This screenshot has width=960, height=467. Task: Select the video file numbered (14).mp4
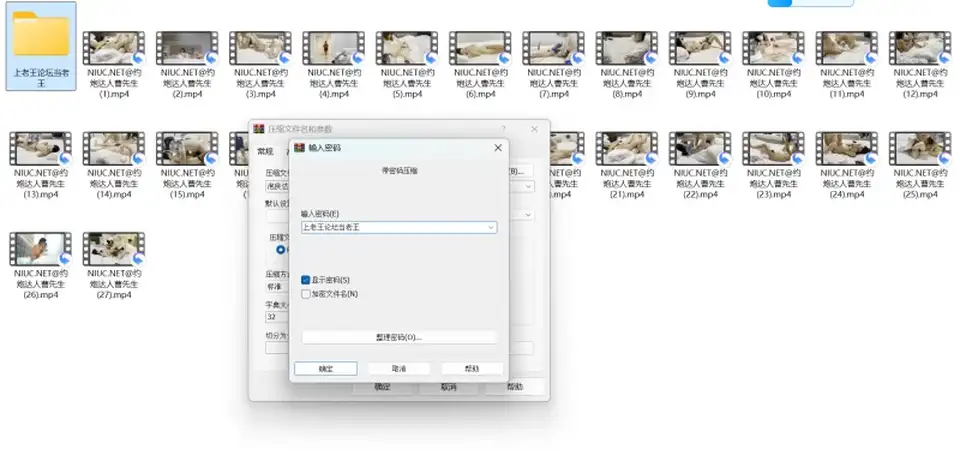tap(114, 165)
